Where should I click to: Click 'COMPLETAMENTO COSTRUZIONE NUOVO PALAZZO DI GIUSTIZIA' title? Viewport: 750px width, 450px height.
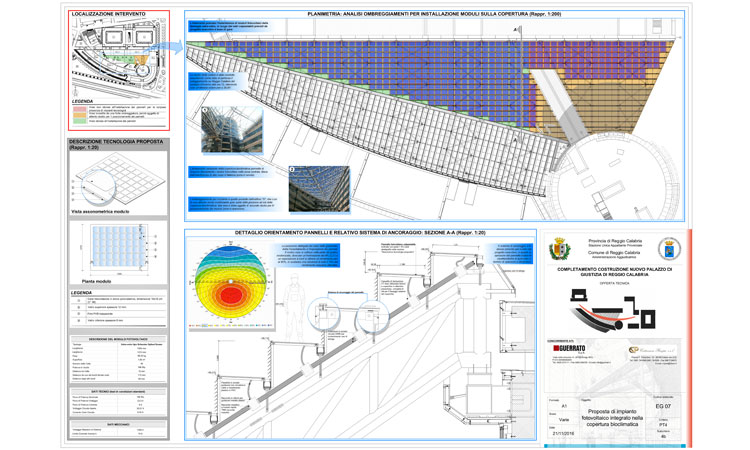tap(615, 272)
